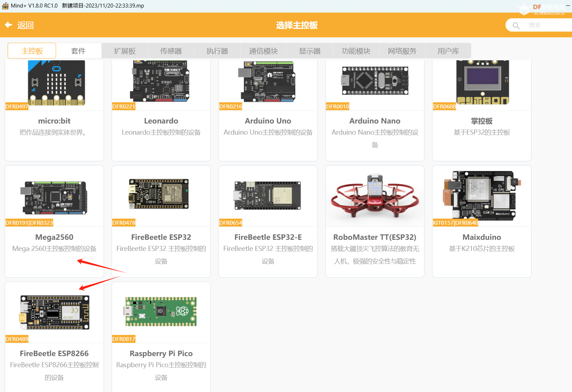Open the 传感器 tab
This screenshot has width=572, height=392.
[171, 51]
